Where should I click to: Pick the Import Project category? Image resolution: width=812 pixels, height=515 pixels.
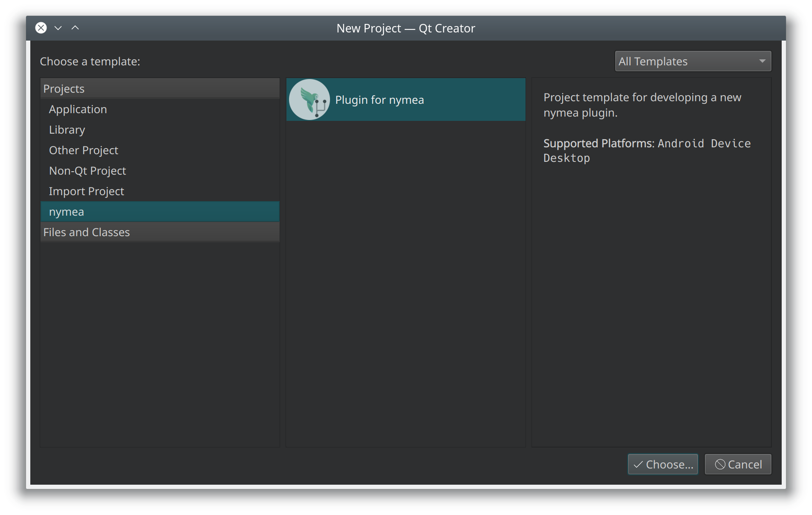[160, 191]
